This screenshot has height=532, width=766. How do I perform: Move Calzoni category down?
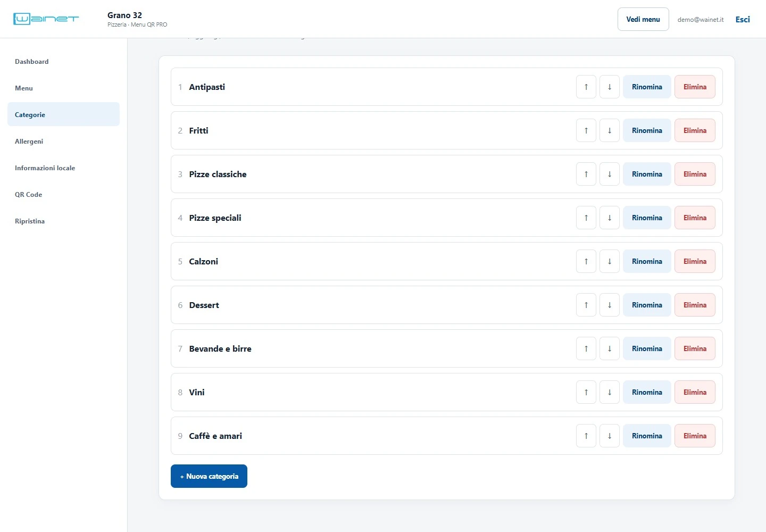(x=610, y=261)
